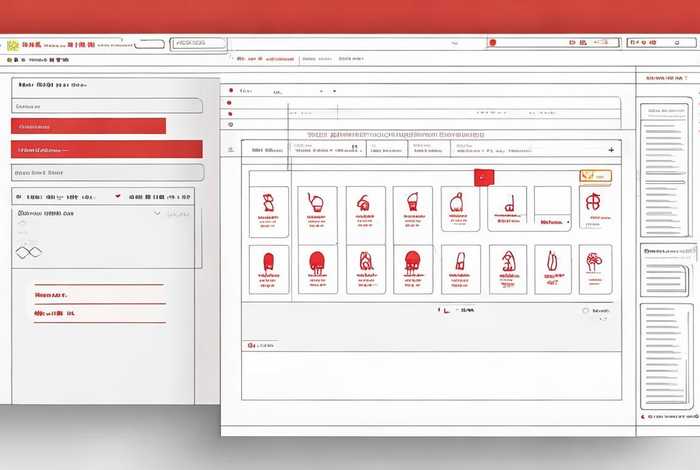Screen dimensions: 700x470
Task: Click the plus button at filter bar's right end
Action: (611, 150)
